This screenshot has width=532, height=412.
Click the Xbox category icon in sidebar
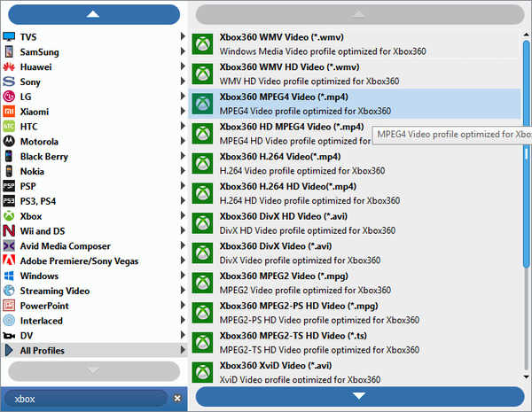coord(9,215)
